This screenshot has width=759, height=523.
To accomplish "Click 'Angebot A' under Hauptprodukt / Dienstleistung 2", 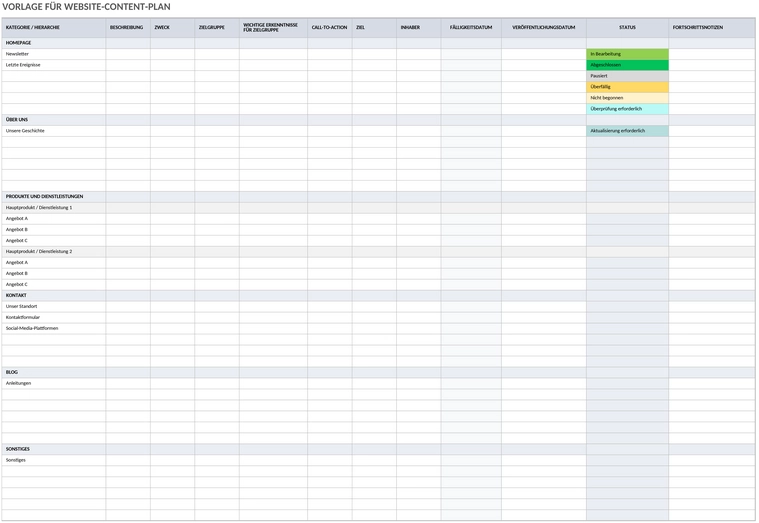I will coord(54,262).
